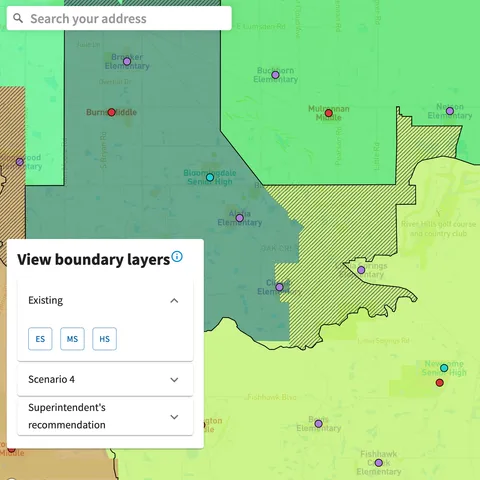Select the red middle school marker below Newsome
The image size is (480, 480).
(x=440, y=383)
